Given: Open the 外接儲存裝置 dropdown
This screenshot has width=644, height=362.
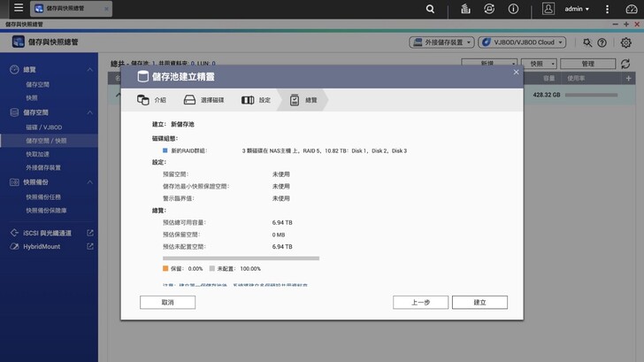Looking at the screenshot, I should (x=441, y=42).
